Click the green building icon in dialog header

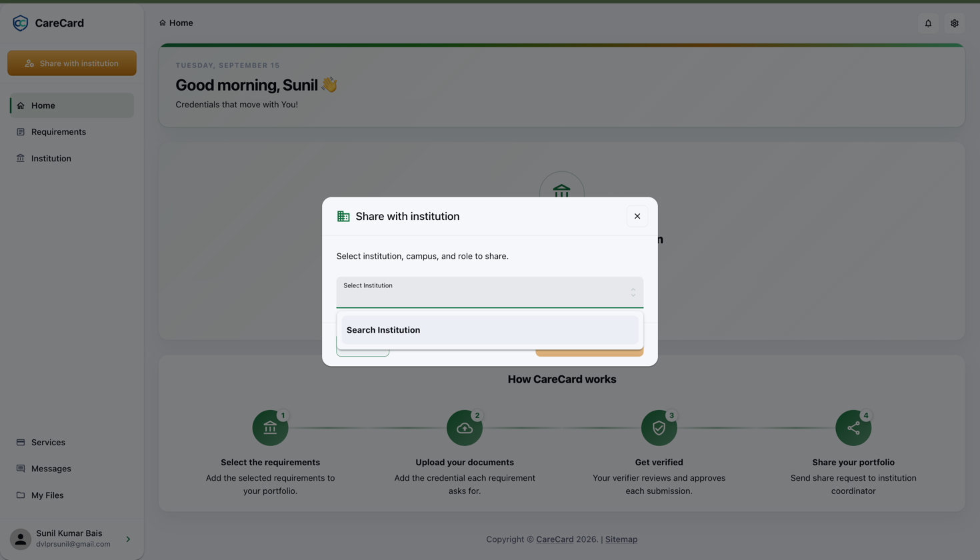(343, 216)
